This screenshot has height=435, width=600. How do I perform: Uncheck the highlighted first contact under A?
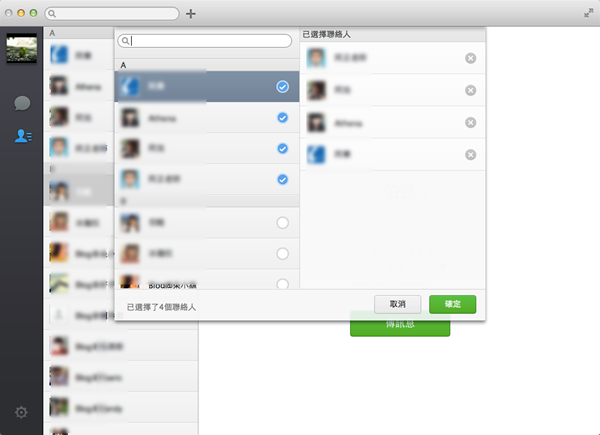pos(282,87)
